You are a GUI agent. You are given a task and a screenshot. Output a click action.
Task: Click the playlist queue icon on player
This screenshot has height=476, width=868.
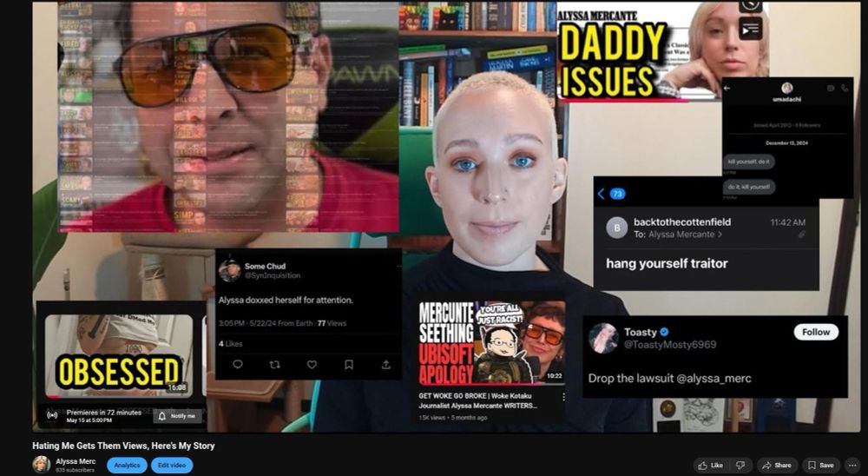[x=751, y=29]
